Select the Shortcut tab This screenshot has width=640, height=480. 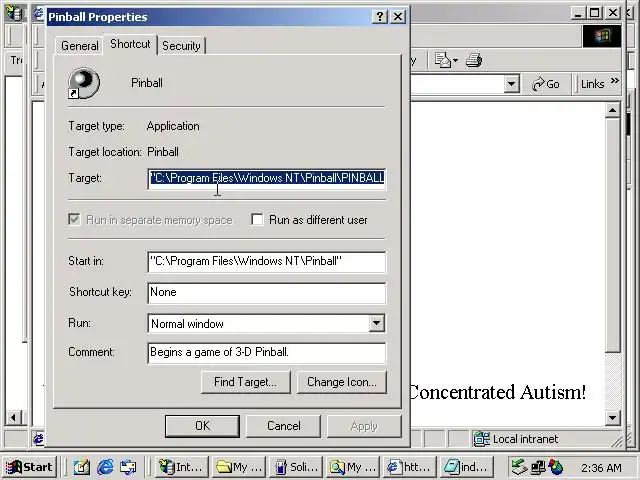coord(130,44)
